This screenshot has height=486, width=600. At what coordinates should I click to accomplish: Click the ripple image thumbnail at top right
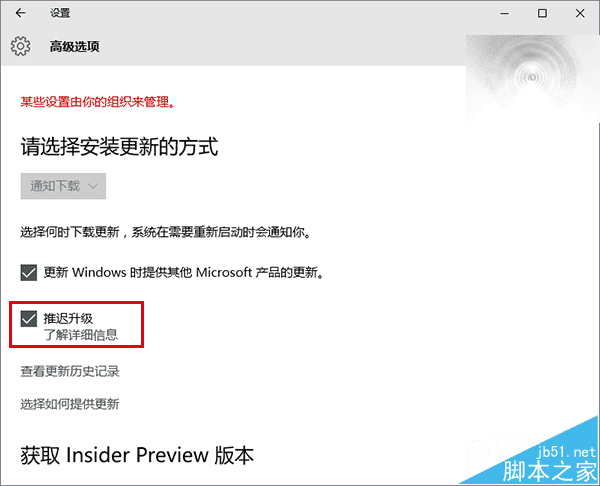point(532,78)
